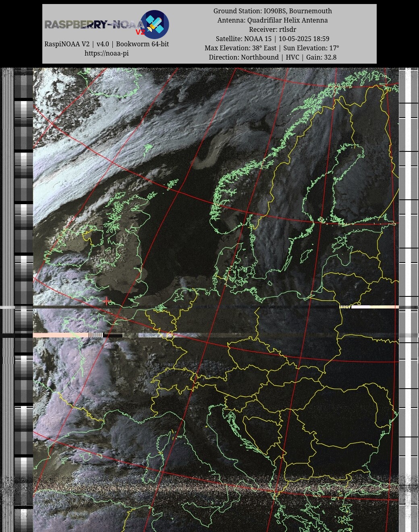Screen dimensions: 419x532
Task: Select the Antenna Quadrifilar Helix Antenna line
Action: click(x=273, y=20)
